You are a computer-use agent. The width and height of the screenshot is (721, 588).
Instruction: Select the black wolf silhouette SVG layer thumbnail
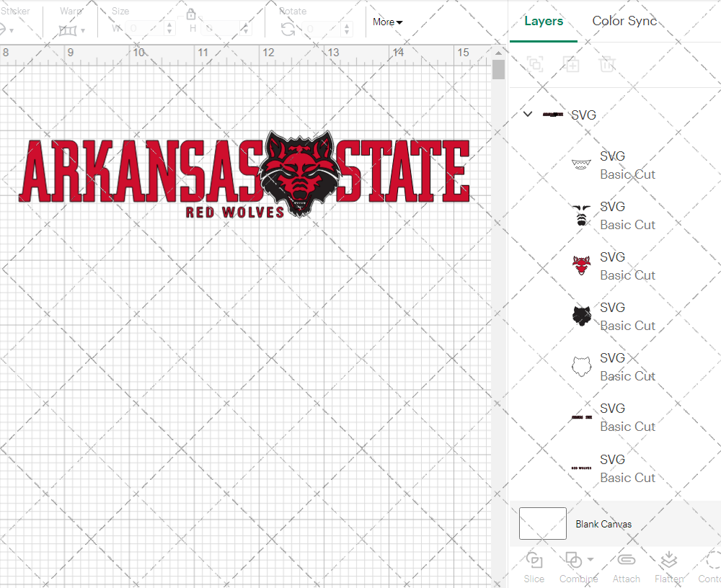pos(581,316)
